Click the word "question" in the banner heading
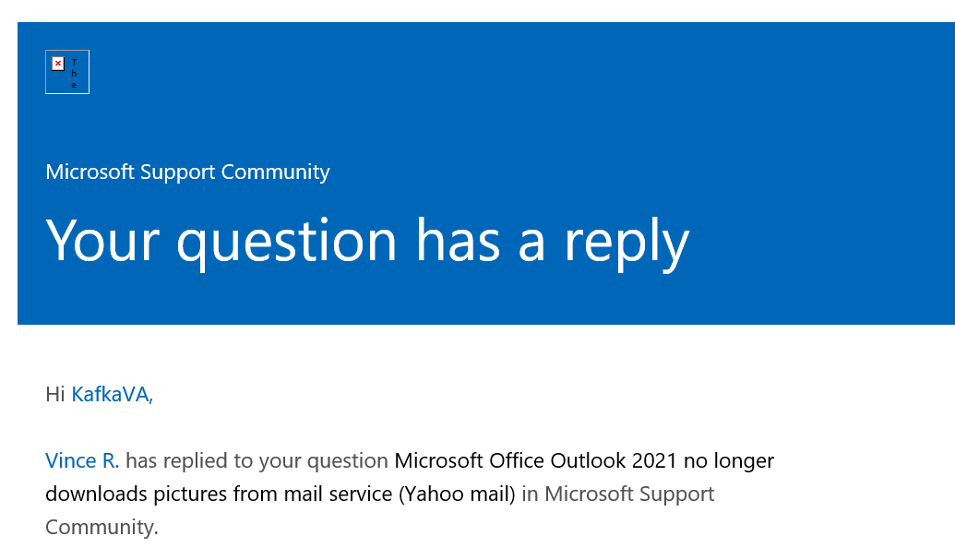The image size is (955, 560). click(x=287, y=242)
